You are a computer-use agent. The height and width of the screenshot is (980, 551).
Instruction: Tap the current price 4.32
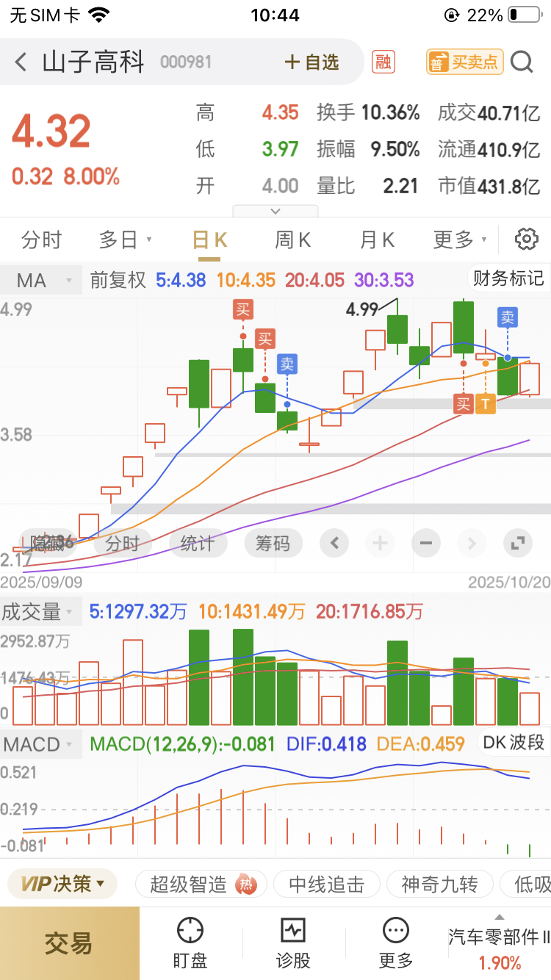click(x=51, y=131)
